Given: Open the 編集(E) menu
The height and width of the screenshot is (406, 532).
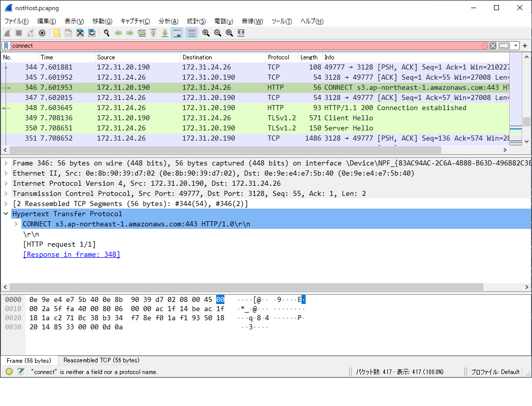Looking at the screenshot, I should [x=47, y=21].
